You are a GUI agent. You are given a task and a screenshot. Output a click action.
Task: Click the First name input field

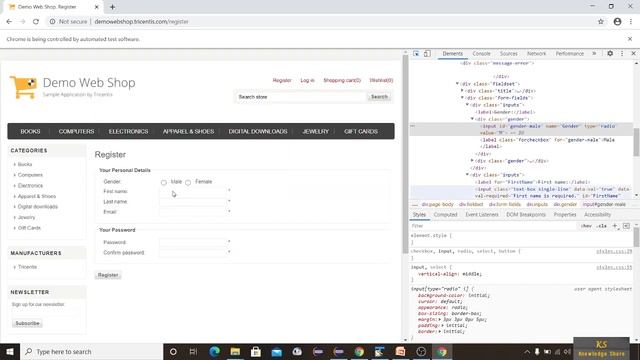tap(193, 191)
